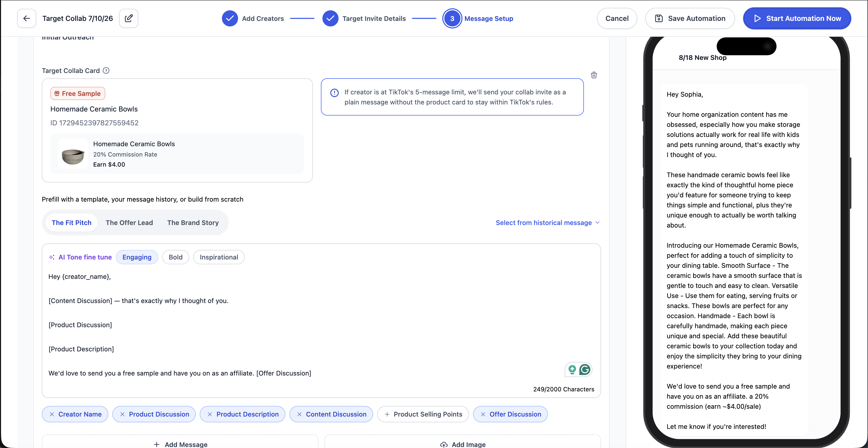Remove the Offer Discussion tag via its X
This screenshot has width=868, height=448.
(x=483, y=414)
